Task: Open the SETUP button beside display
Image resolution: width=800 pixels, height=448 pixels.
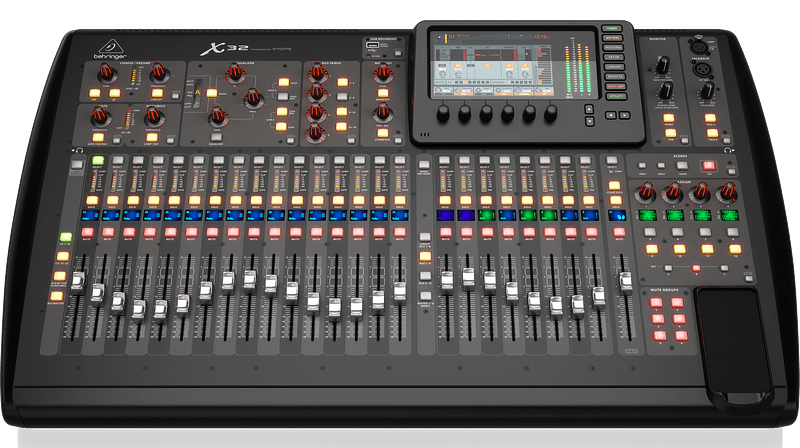Action: pyautogui.click(x=613, y=58)
